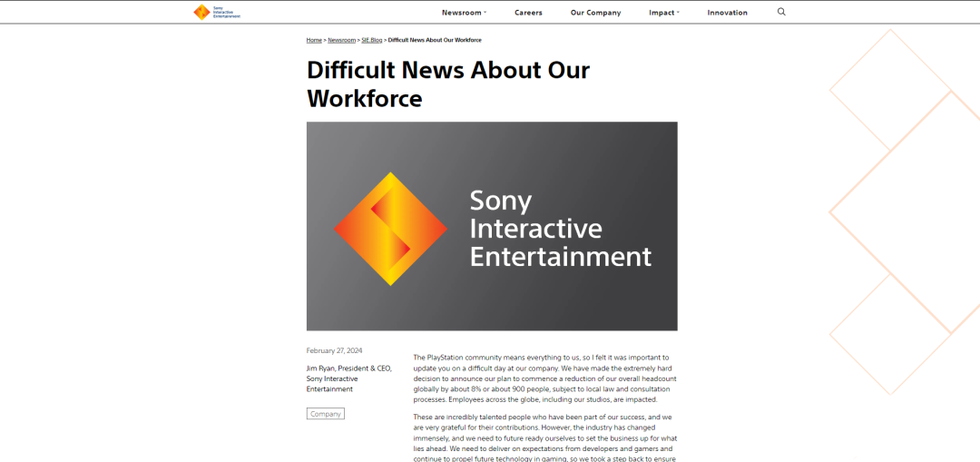Go to Home breadcrumb link

point(314,40)
